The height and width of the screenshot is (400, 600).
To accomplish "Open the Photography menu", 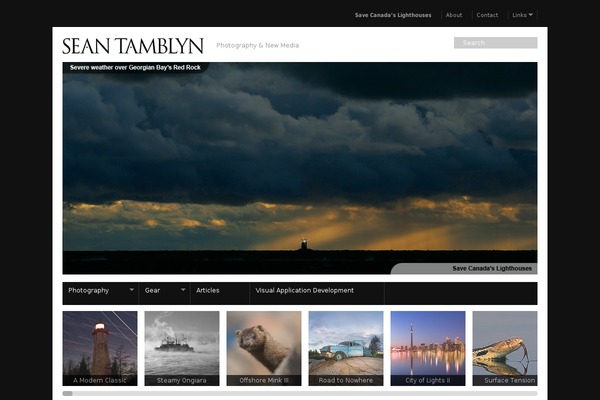I will tap(89, 290).
